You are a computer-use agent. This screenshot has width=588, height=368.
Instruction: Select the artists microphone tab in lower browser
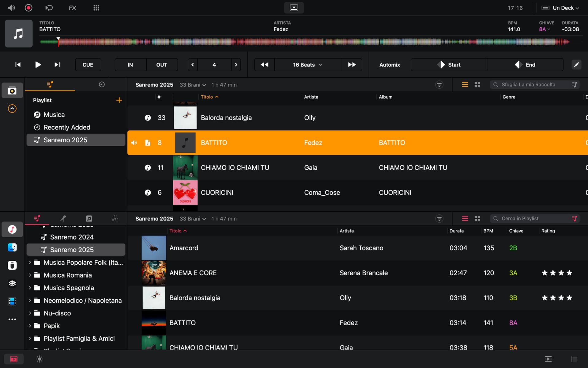(x=63, y=218)
